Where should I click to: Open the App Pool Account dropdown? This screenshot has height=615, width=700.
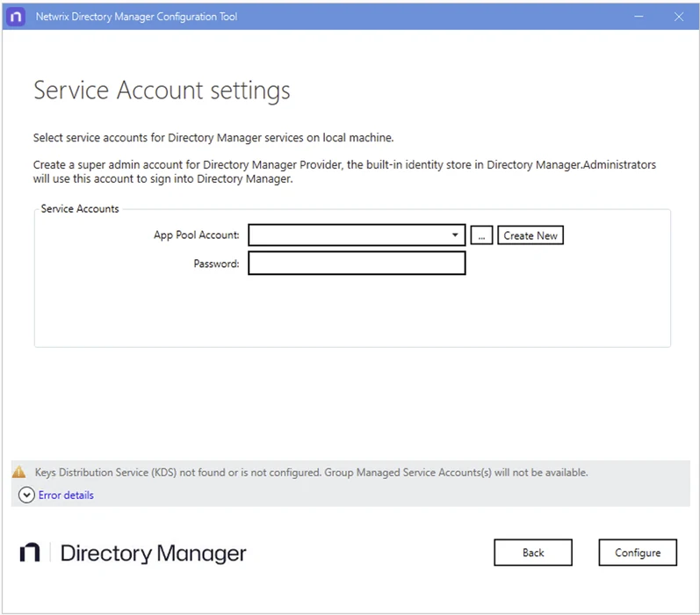point(357,235)
